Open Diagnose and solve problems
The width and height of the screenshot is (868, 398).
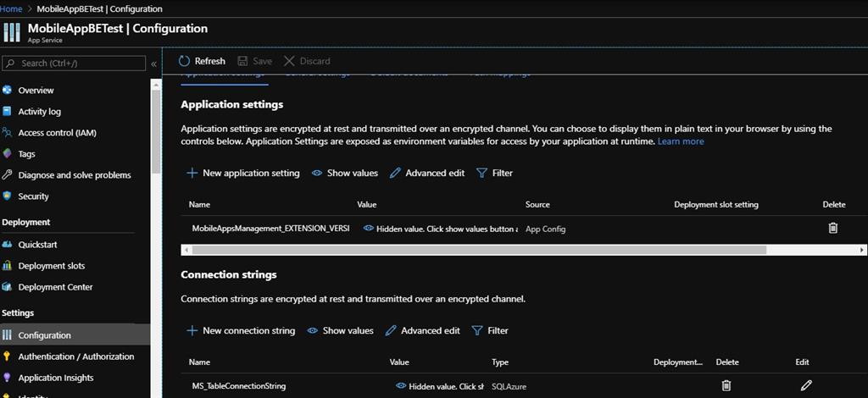pyautogui.click(x=75, y=175)
